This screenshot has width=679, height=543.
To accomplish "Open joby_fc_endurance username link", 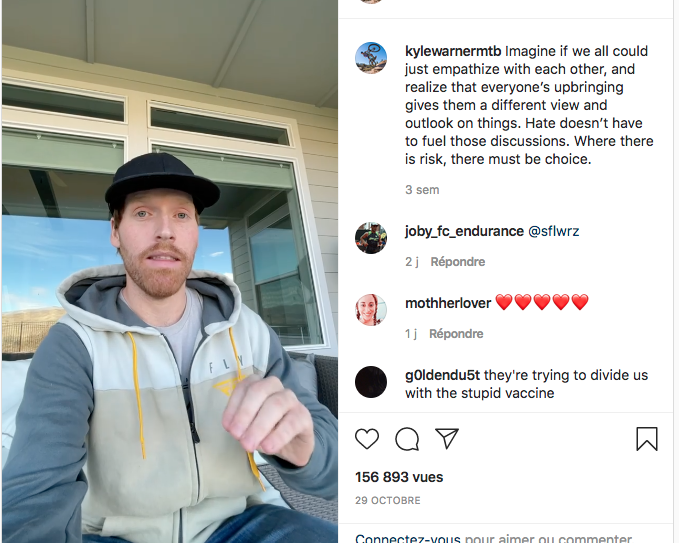I will tap(464, 231).
